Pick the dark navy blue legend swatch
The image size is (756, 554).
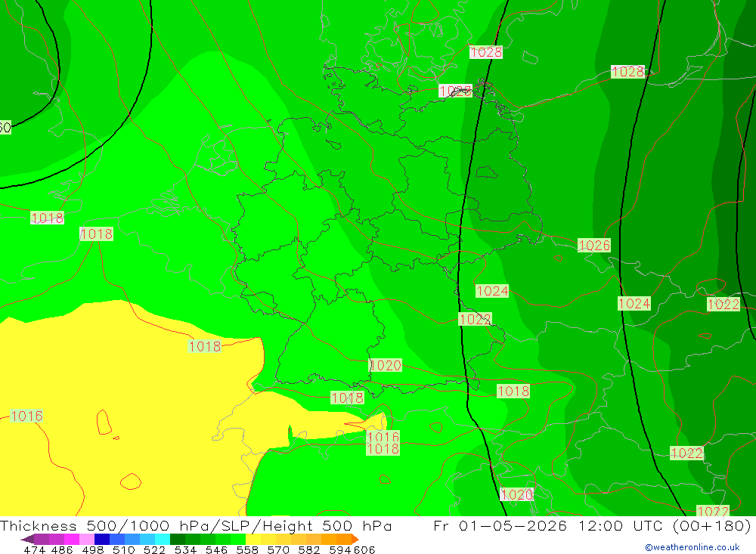[102, 539]
